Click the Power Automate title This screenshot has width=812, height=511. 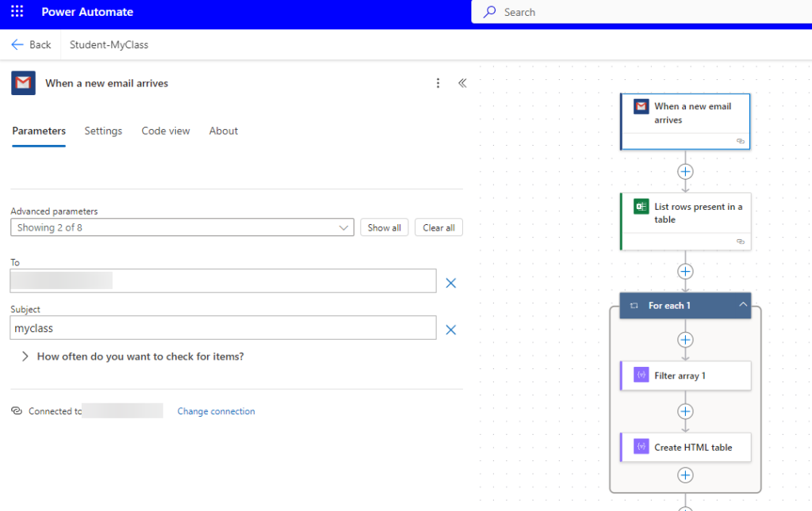(87, 12)
